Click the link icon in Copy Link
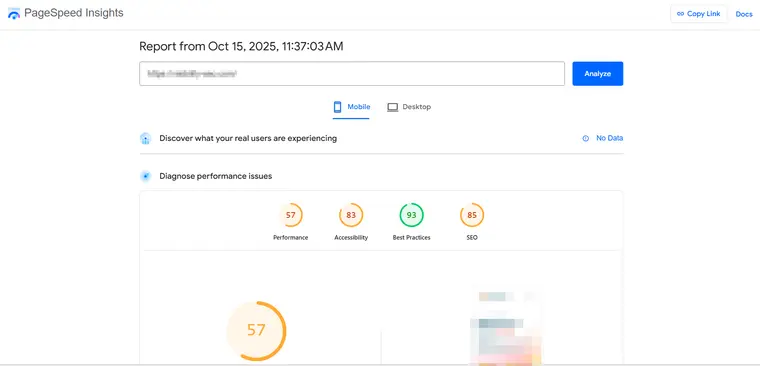 pyautogui.click(x=681, y=14)
